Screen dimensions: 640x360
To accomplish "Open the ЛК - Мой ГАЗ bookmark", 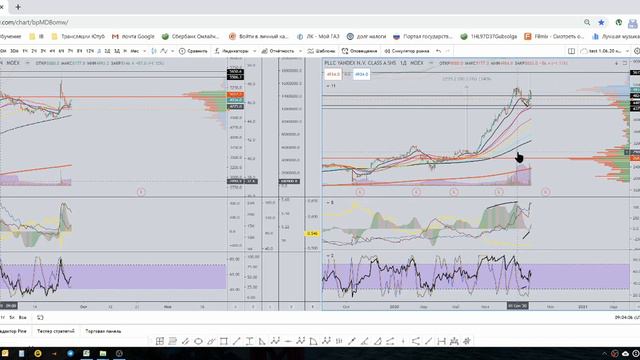I will [318, 36].
